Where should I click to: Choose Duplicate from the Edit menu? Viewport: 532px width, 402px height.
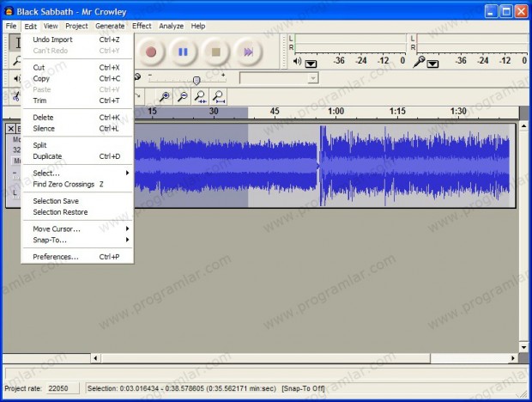[x=78, y=156]
